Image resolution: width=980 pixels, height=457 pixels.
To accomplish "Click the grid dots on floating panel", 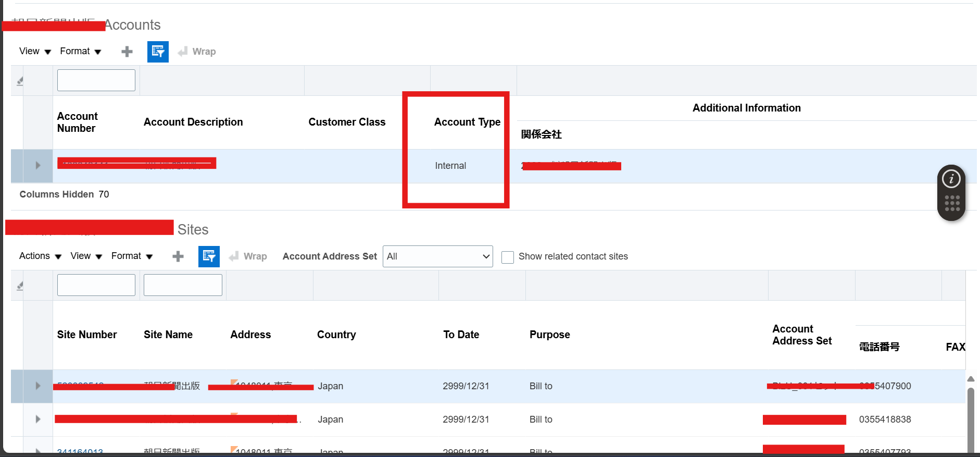I will point(952,203).
